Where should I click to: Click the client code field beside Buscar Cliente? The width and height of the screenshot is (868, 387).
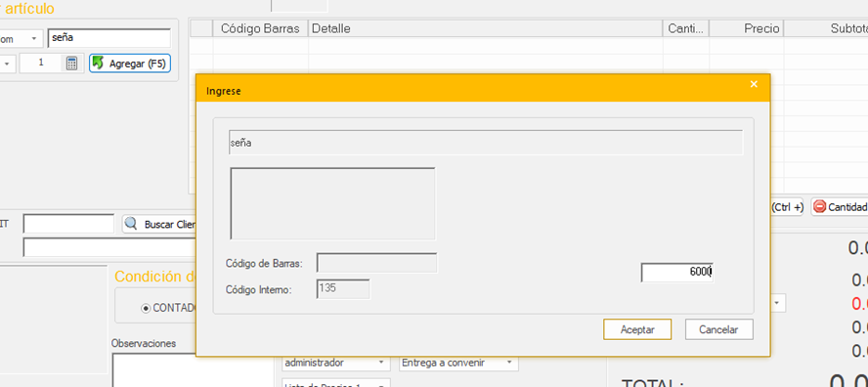pyautogui.click(x=68, y=224)
